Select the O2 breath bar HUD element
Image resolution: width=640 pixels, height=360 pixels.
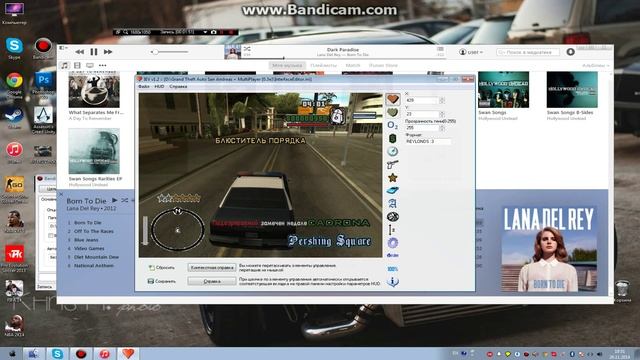393,125
